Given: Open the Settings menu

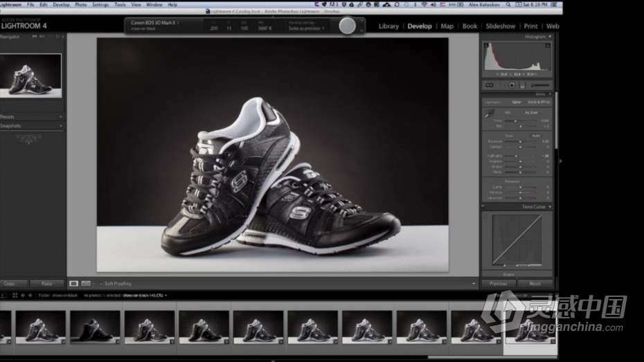Looking at the screenshot, I should click(100, 5).
